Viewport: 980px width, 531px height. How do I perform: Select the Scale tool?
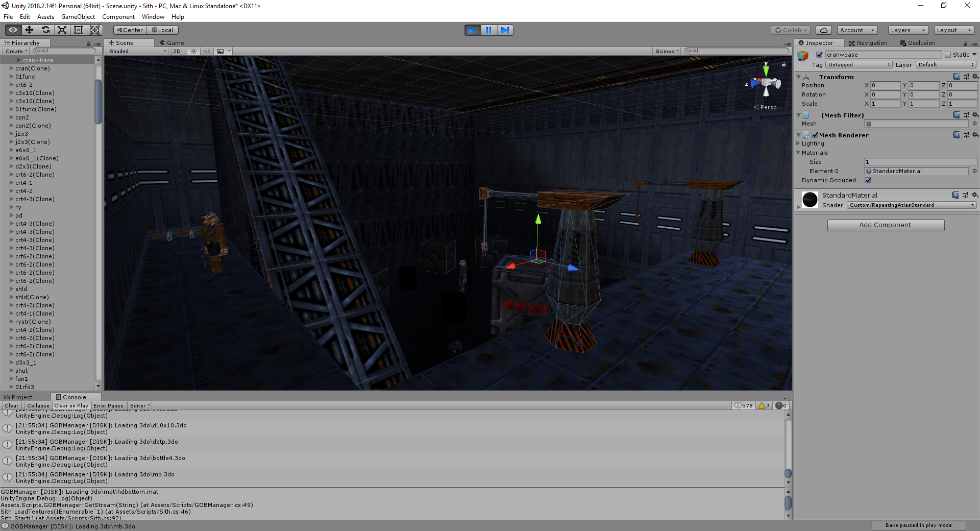point(62,30)
